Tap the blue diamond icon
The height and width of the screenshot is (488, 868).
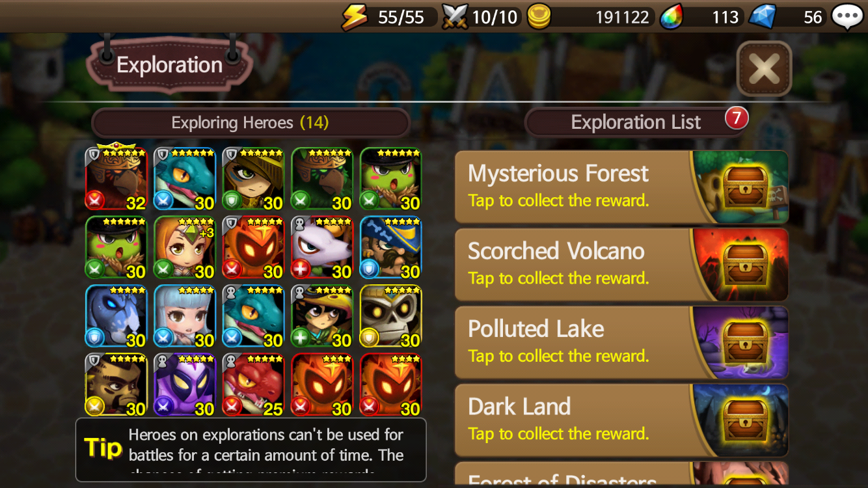(762, 16)
